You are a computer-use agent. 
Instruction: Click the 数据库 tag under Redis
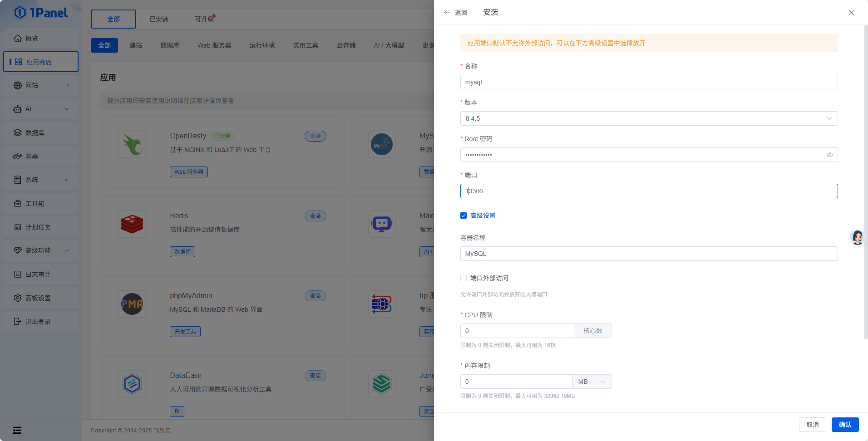pos(182,252)
